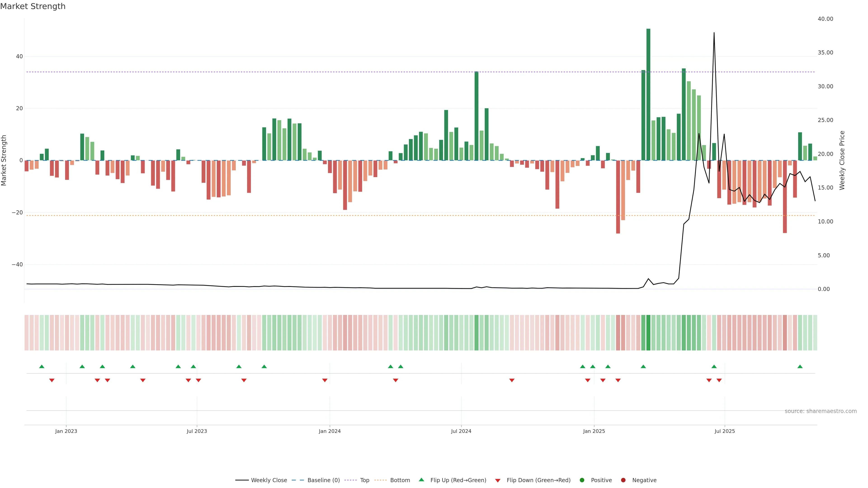Click the leftmost green flip-up triangle marker
Image resolution: width=868 pixels, height=488 pixels.
pos(42,366)
